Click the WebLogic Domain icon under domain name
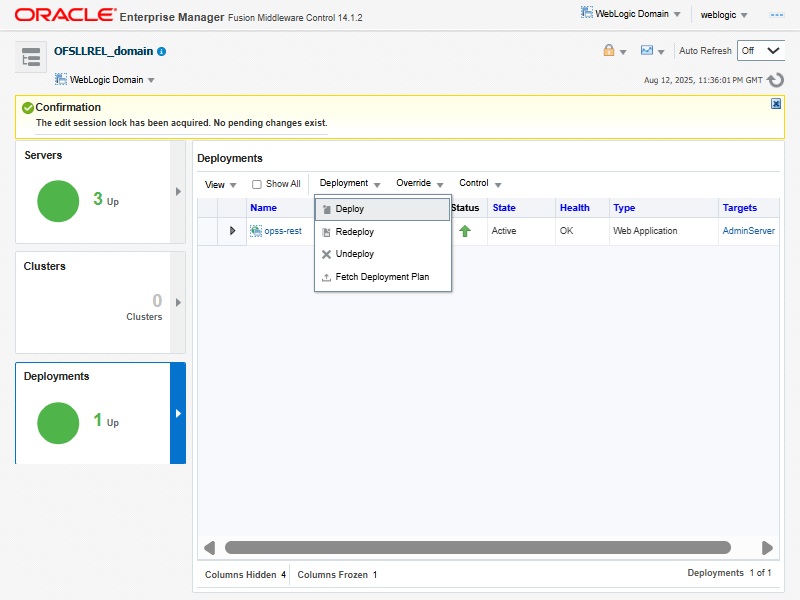This screenshot has height=600, width=800. (x=61, y=79)
